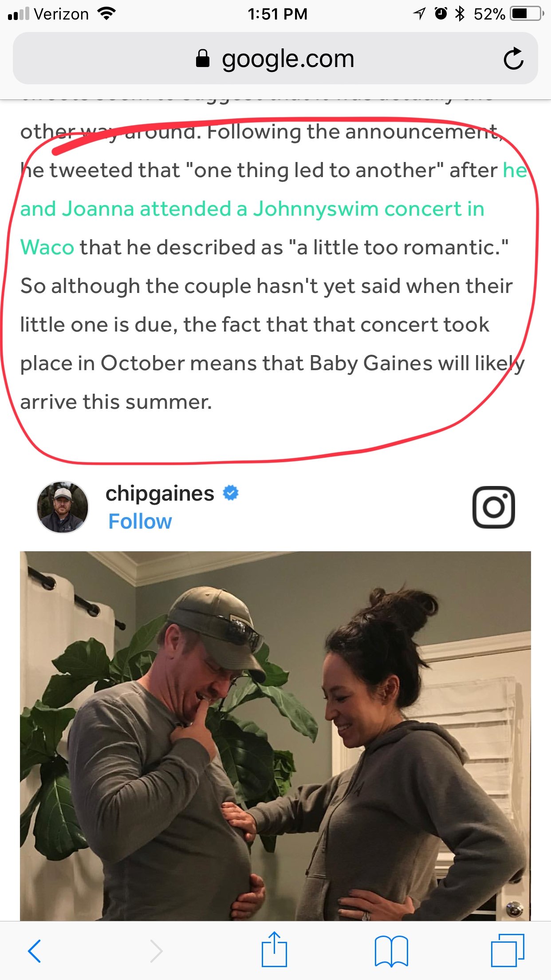This screenshot has height=980, width=551.
Task: Tap the alarm clock status icon
Action: (441, 14)
